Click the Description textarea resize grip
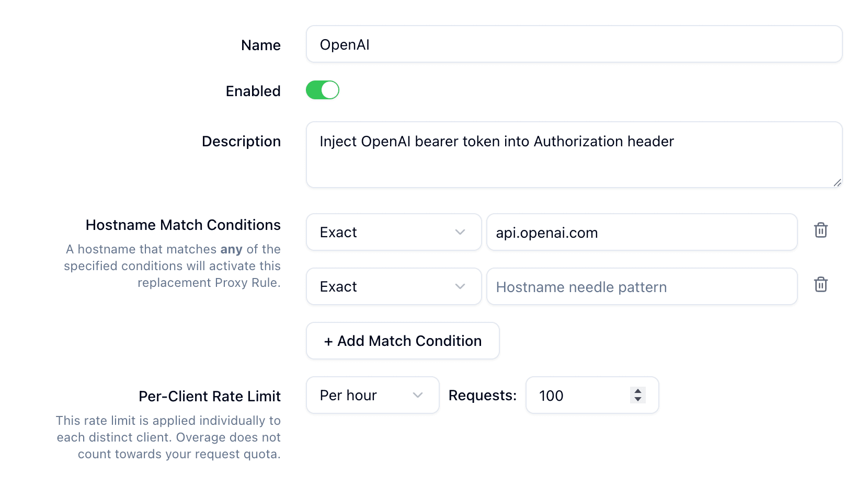The width and height of the screenshot is (868, 487). pos(838,183)
